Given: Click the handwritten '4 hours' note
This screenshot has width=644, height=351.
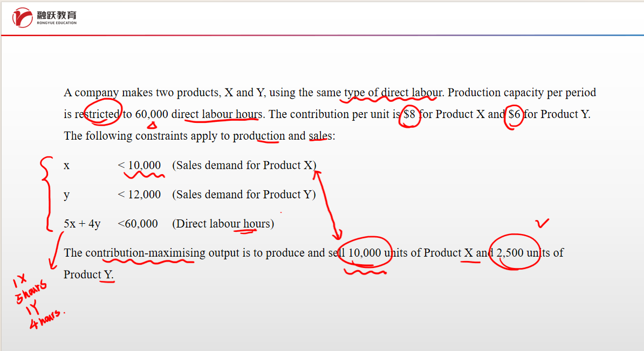Looking at the screenshot, I should point(45,322).
